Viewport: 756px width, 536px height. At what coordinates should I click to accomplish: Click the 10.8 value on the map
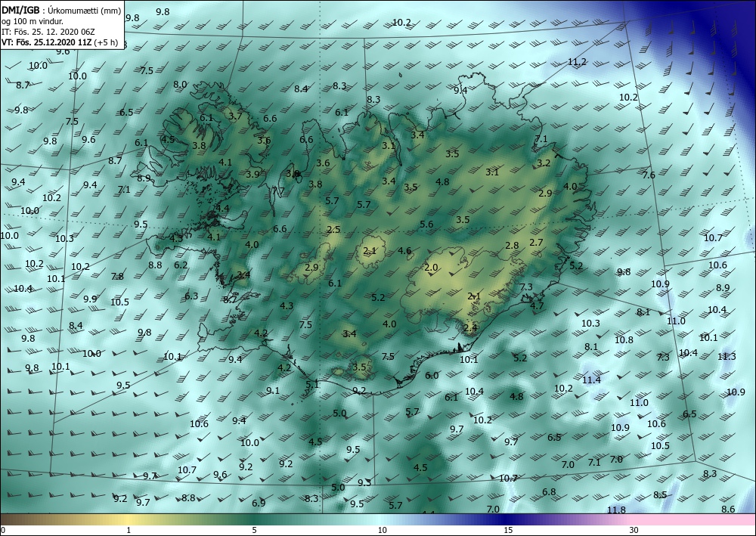pyautogui.click(x=624, y=340)
